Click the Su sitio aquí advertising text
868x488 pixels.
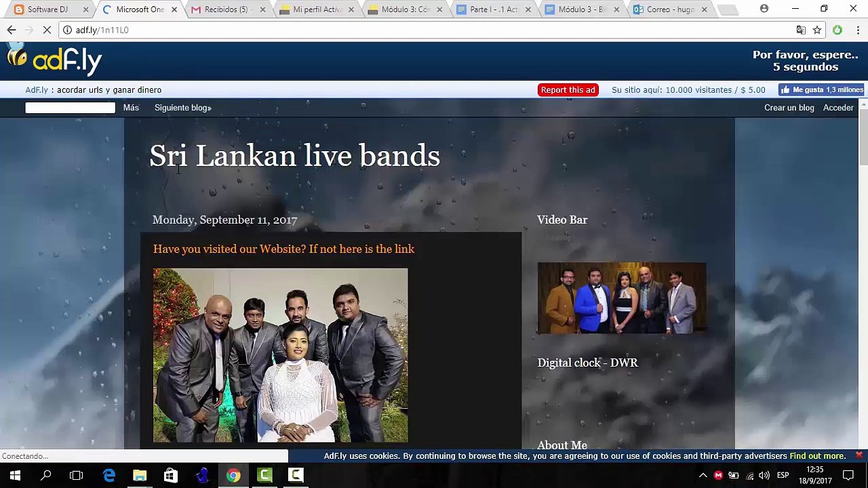pyautogui.click(x=688, y=89)
